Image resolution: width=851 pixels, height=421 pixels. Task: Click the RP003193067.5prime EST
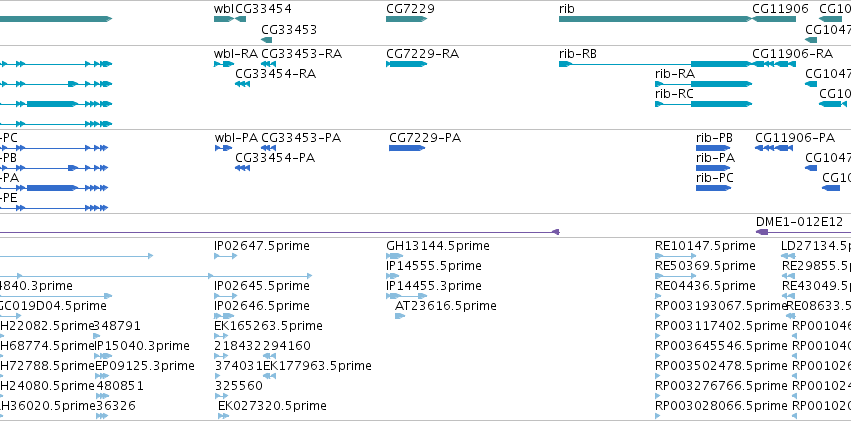(658, 316)
